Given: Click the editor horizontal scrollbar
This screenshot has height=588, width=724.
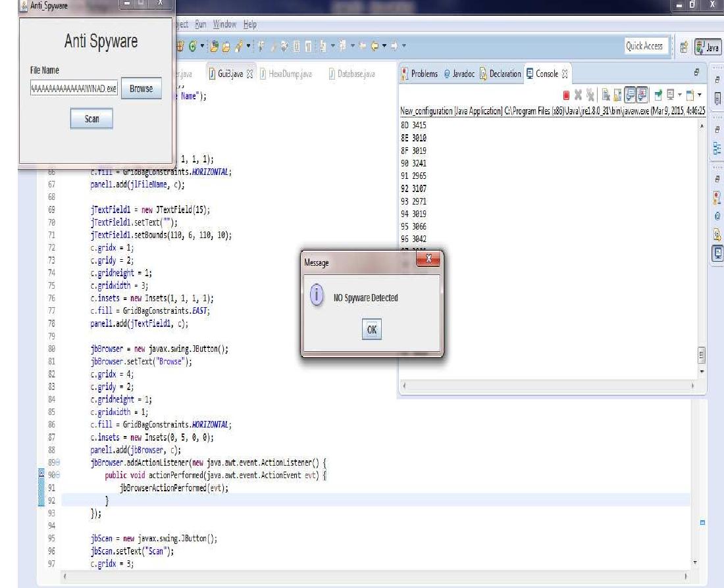Looking at the screenshot, I should (x=375, y=576).
